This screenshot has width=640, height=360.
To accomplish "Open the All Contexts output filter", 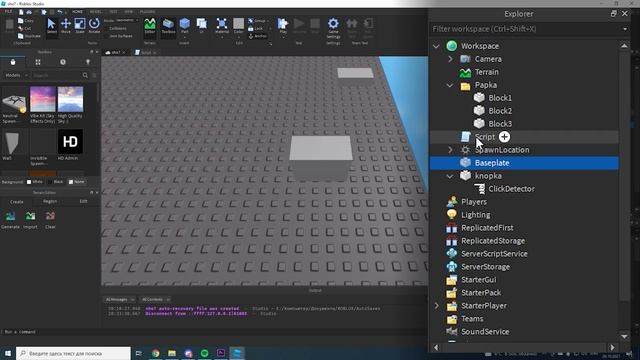I will (155, 300).
